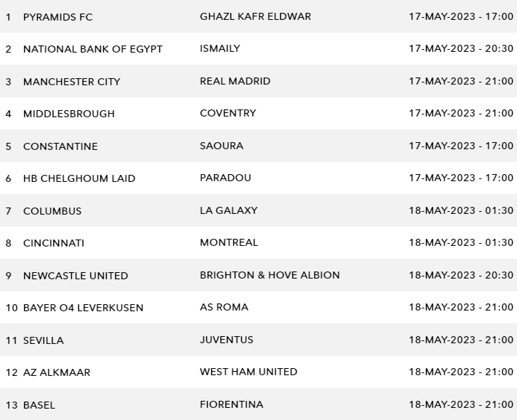Image resolution: width=517 pixels, height=420 pixels.
Task: Click the Cincinnati team name
Action: pos(53,243)
